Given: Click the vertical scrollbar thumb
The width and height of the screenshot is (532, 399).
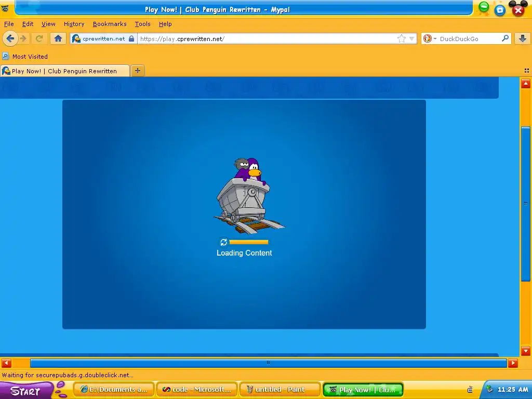Looking at the screenshot, I should pyautogui.click(x=526, y=204).
